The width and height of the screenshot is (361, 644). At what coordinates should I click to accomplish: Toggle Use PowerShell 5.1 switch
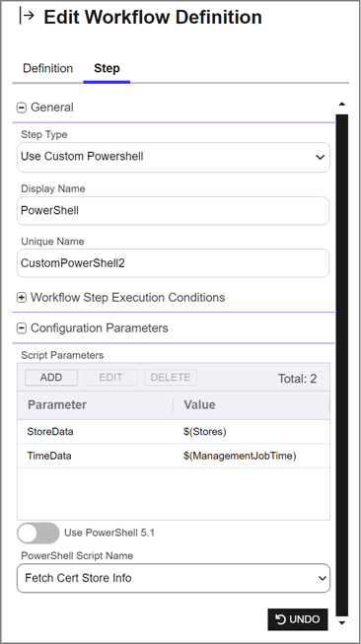click(x=38, y=534)
